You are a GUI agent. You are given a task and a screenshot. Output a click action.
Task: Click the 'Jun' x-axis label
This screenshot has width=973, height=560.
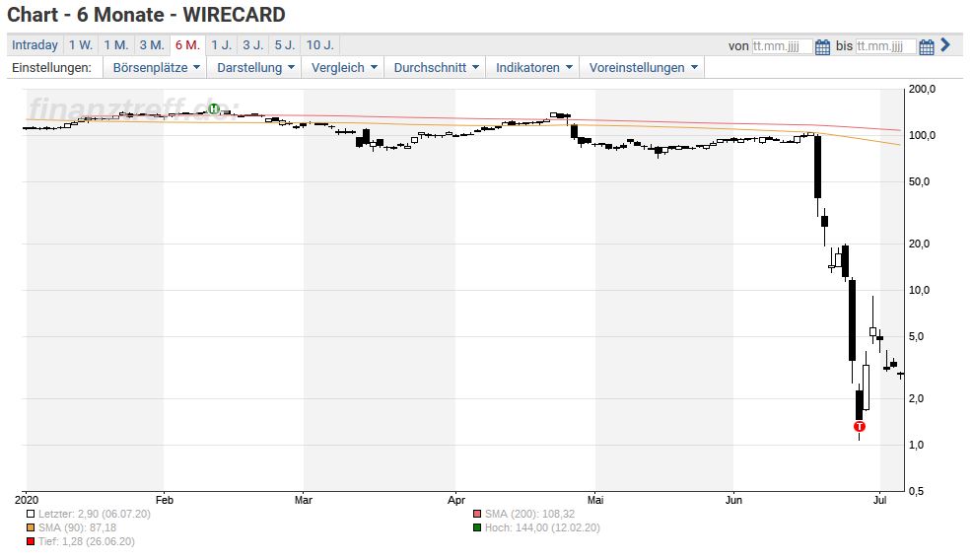734,500
